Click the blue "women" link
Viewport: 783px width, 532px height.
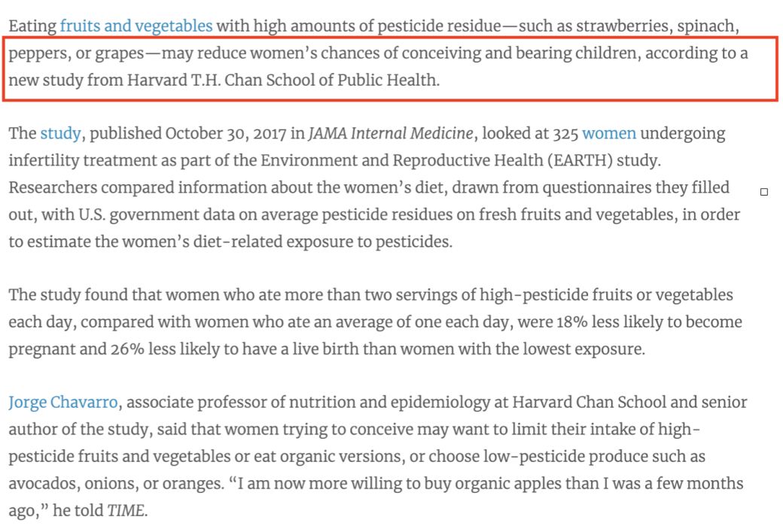[x=609, y=134]
